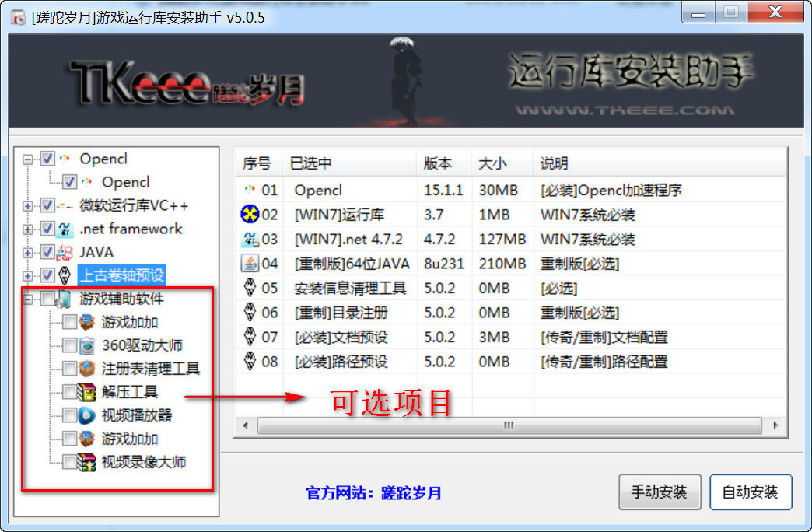Click the 64位JAVA row icon in list
The height and width of the screenshot is (532, 812).
click(250, 264)
